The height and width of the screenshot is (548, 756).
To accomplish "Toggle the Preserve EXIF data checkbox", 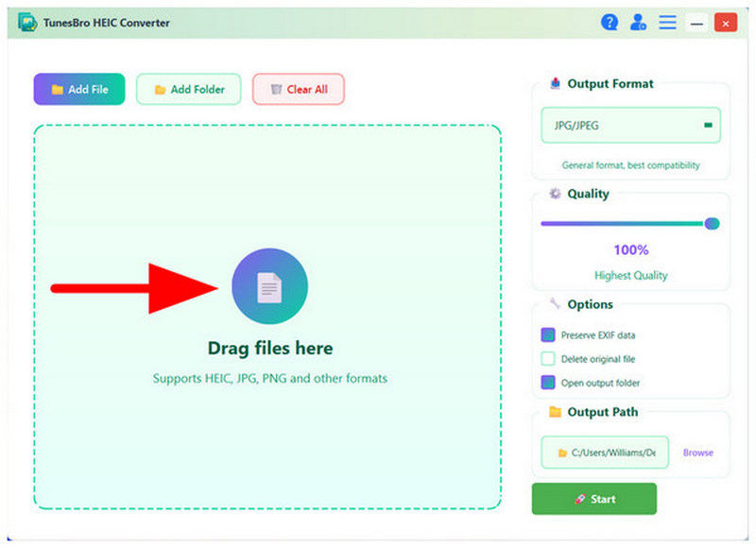I will point(548,335).
